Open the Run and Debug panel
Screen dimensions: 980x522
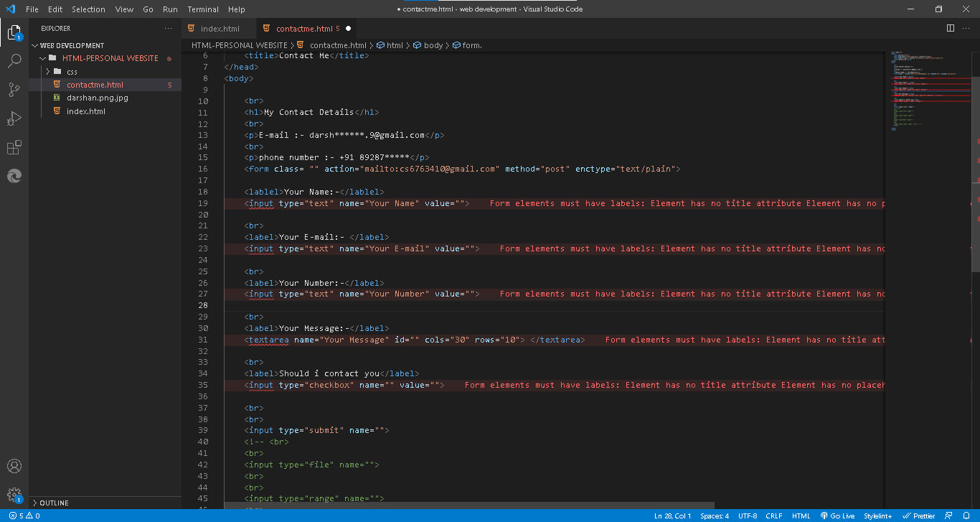point(14,118)
